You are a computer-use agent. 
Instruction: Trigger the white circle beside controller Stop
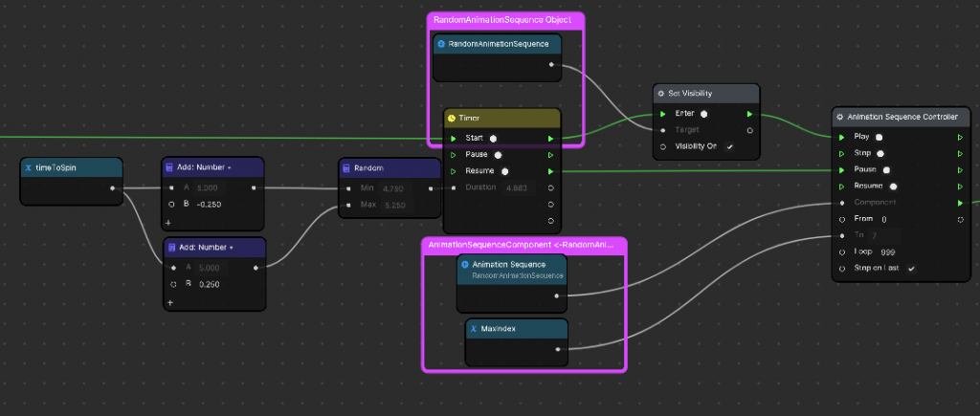point(880,153)
